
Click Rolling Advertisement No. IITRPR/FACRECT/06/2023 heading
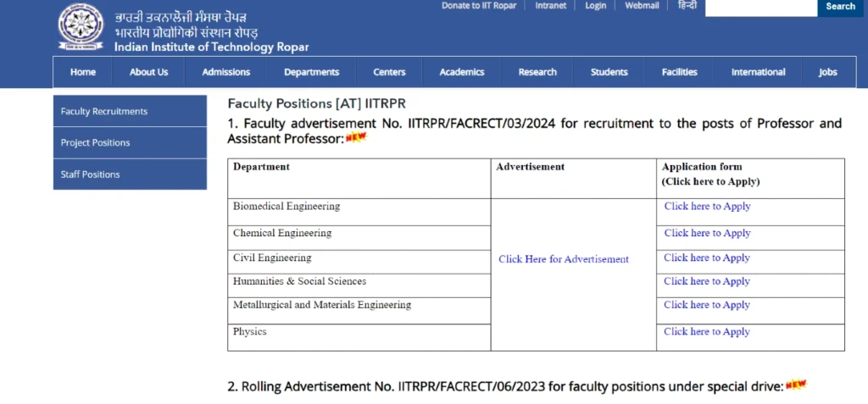[x=505, y=386]
